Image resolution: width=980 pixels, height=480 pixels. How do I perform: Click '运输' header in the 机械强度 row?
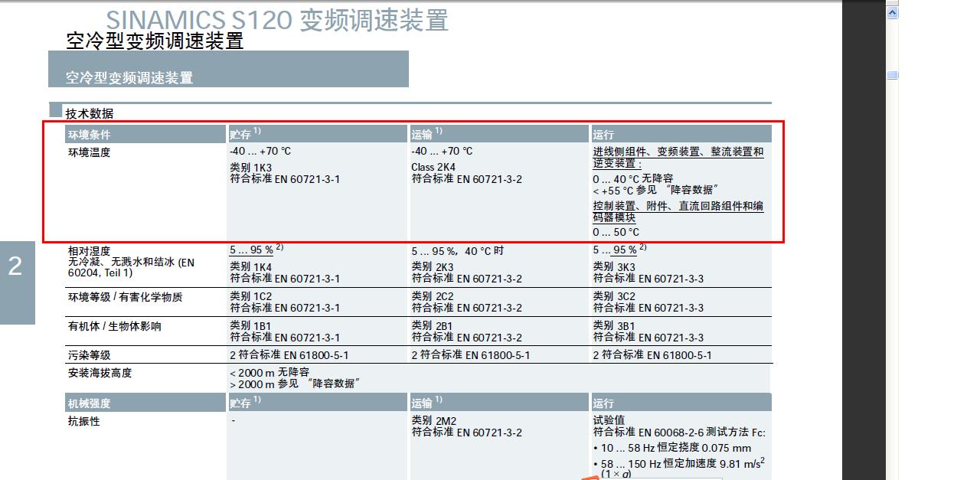[x=499, y=403]
